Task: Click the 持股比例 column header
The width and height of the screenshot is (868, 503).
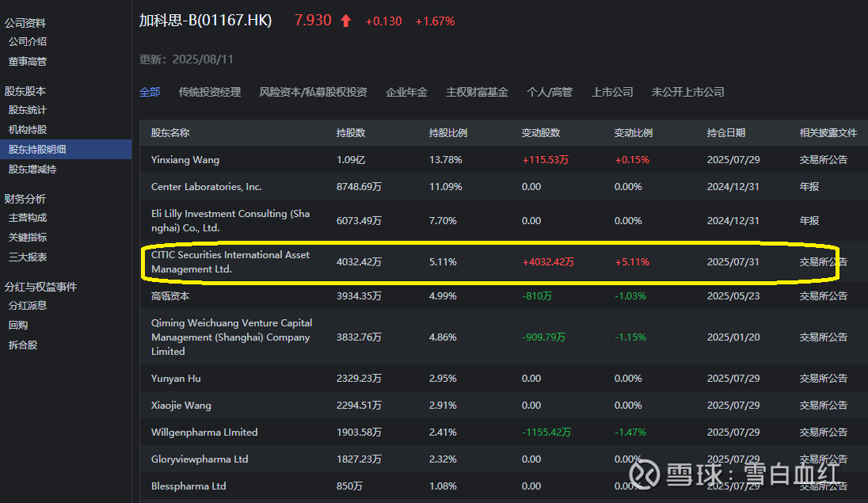Action: pos(448,133)
